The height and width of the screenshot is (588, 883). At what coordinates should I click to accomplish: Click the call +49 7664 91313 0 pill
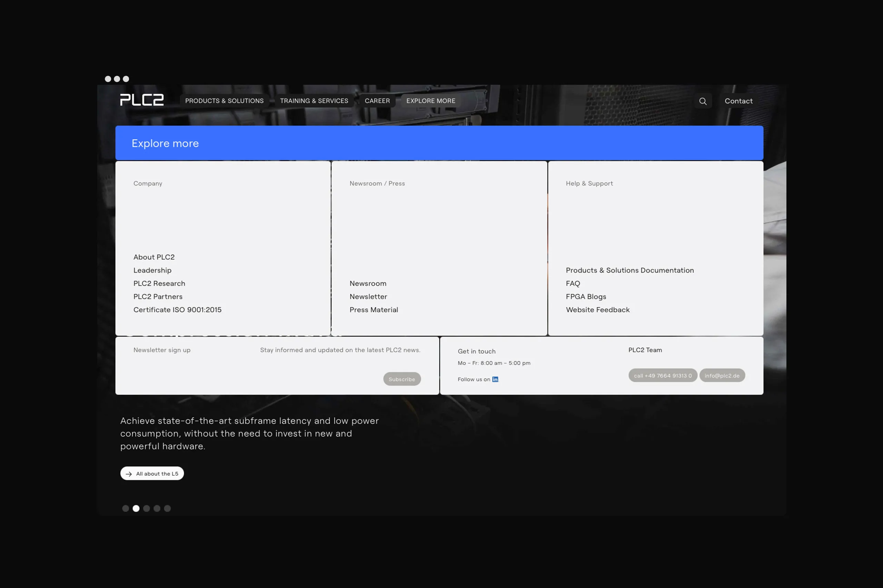tap(663, 375)
